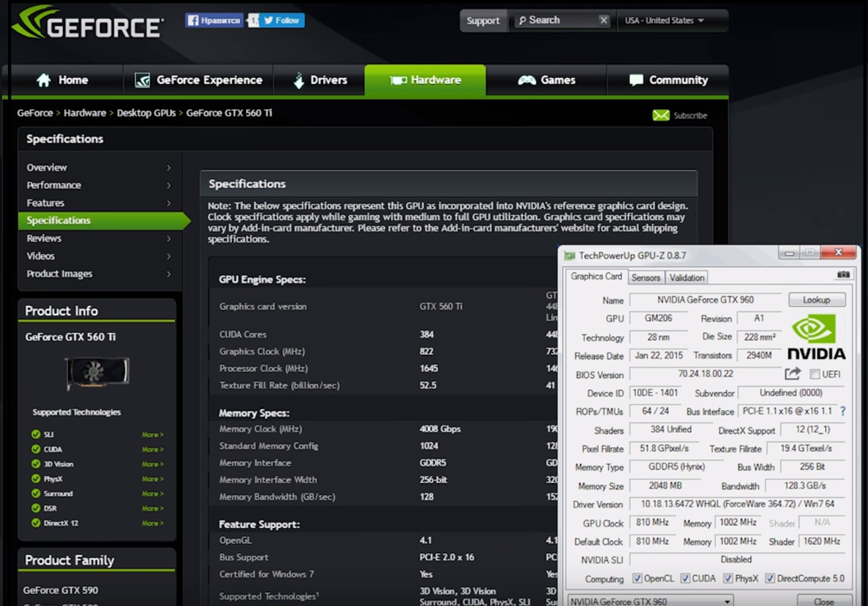Click the camera screenshot icon in GPU-Z
The width and height of the screenshot is (868, 606).
(843, 274)
